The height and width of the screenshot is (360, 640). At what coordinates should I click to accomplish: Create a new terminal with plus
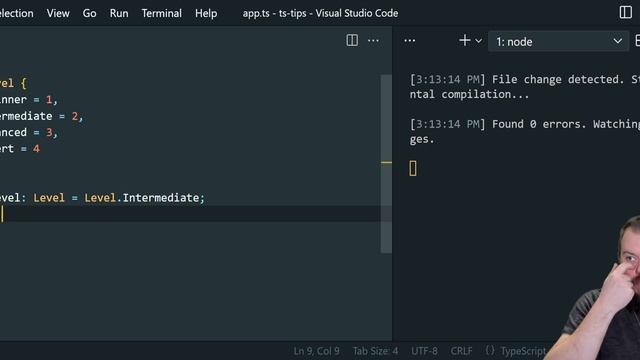click(x=464, y=40)
